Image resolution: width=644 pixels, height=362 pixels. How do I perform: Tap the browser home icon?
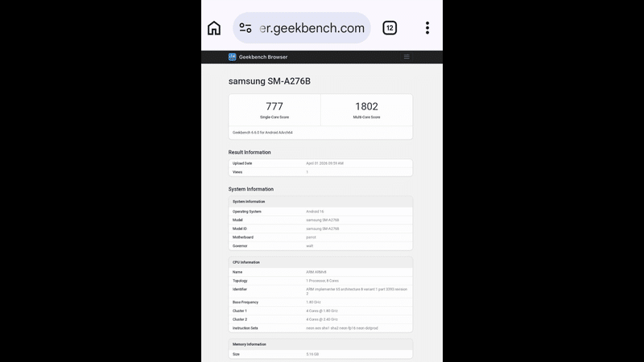(214, 28)
